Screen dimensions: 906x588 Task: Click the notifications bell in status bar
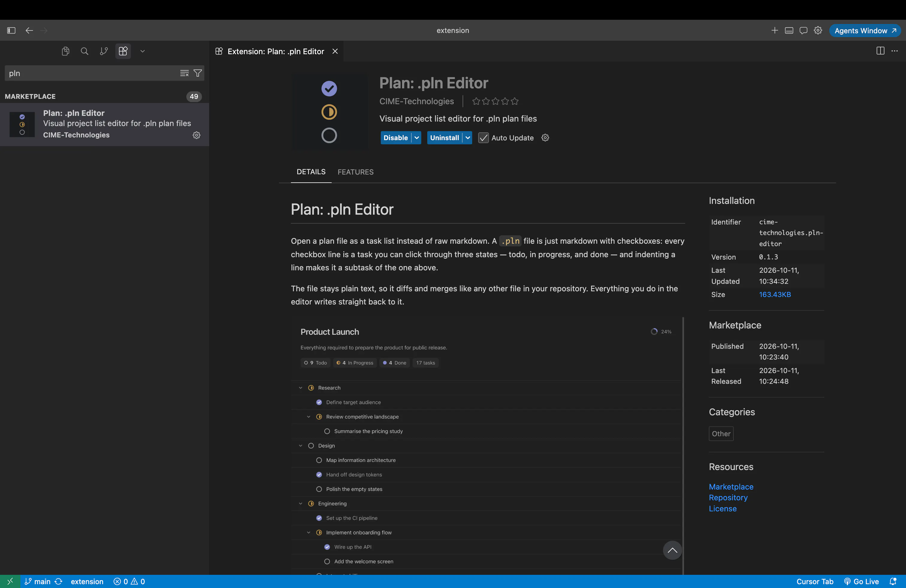893,581
